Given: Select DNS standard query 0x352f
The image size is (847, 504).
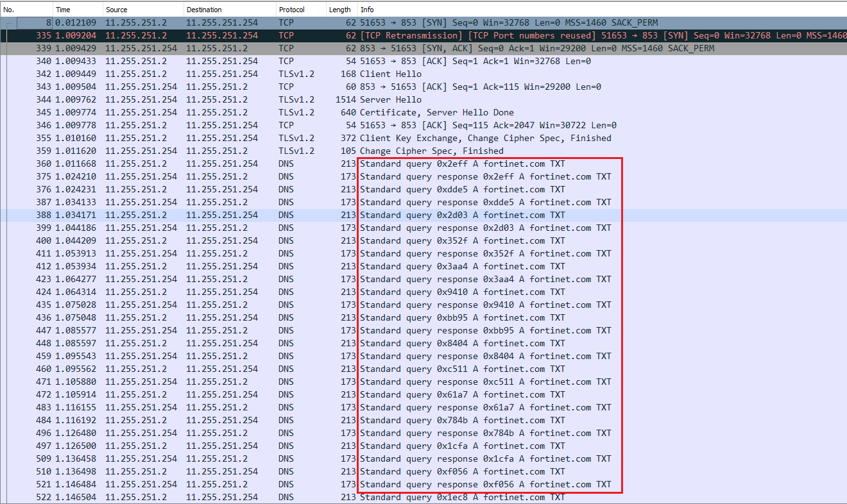Looking at the screenshot, I should pos(424,240).
